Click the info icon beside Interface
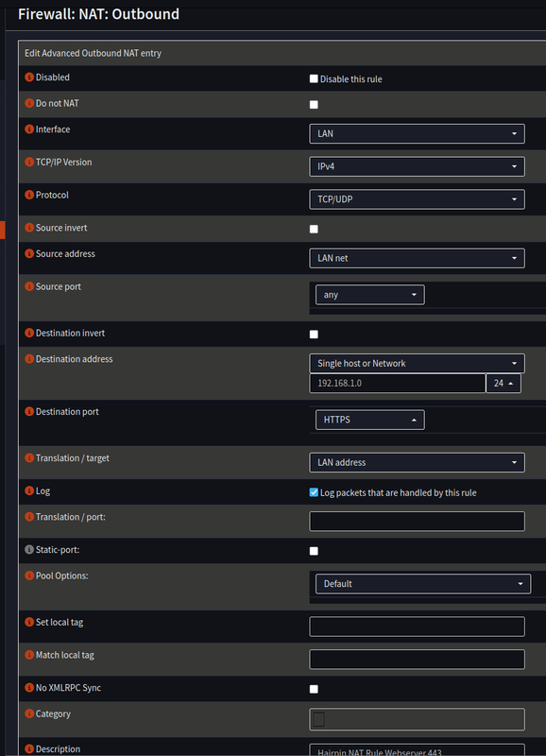 29,129
